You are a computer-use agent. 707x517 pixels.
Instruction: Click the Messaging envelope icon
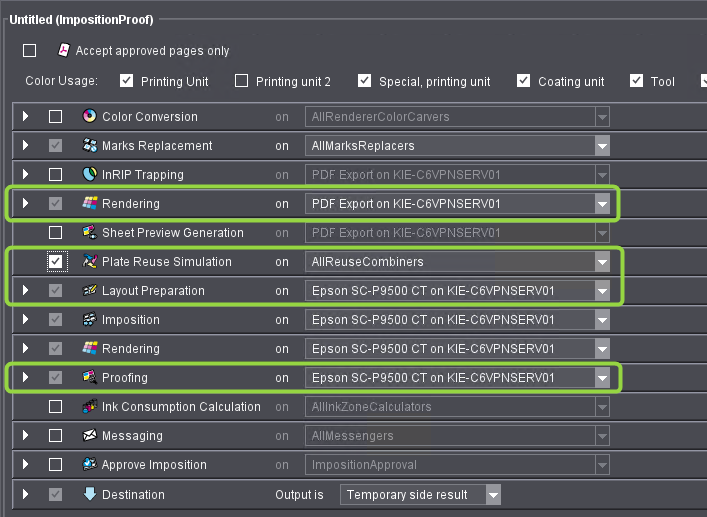89,436
